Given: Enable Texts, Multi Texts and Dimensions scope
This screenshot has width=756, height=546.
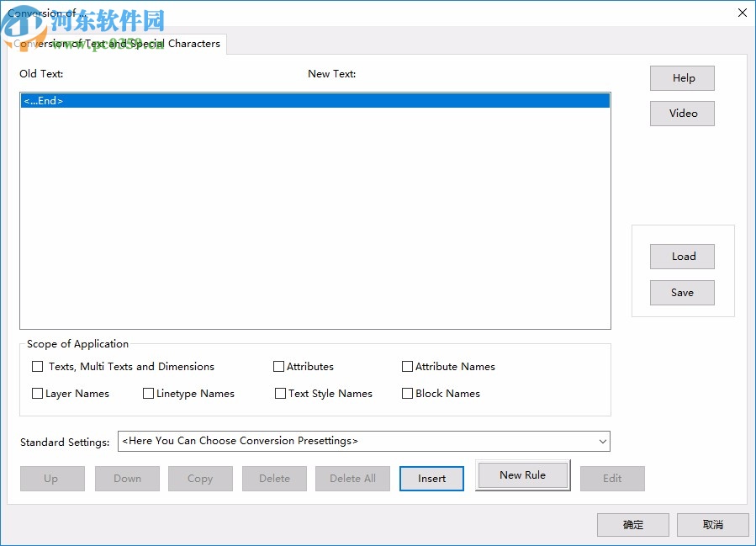Looking at the screenshot, I should 37,366.
